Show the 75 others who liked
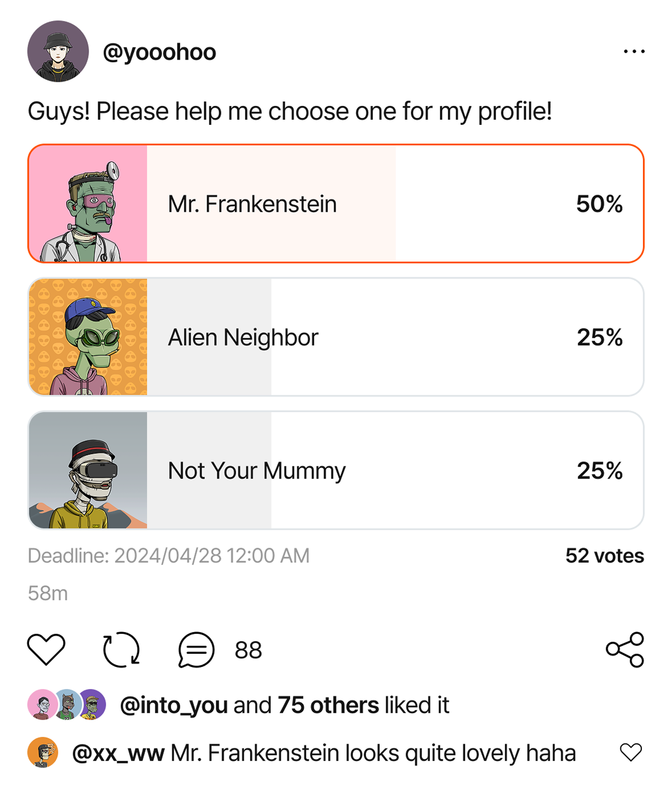The image size is (672, 790). point(328,705)
